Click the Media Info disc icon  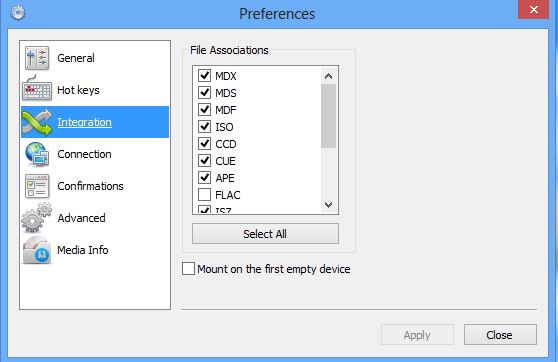coord(37,250)
